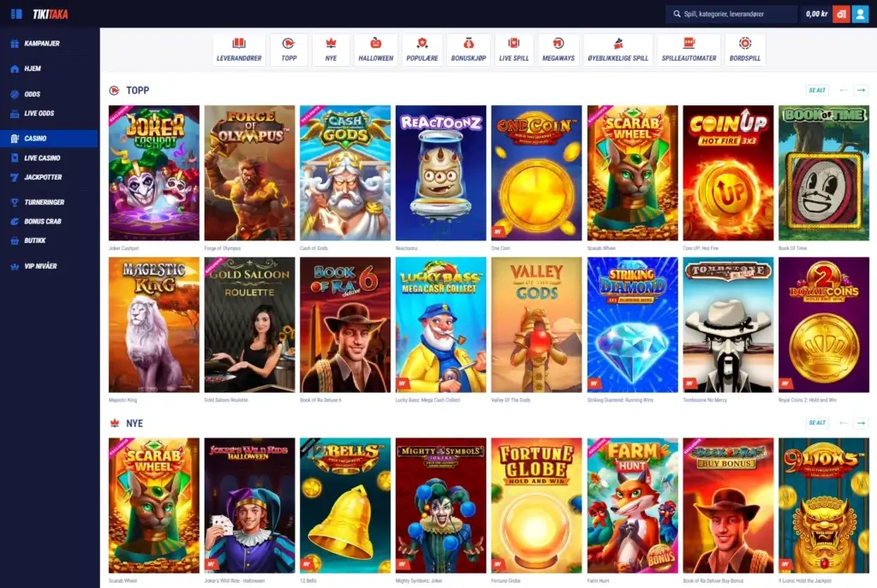
Task: Toggle the sidebar collapse icon beside TikiTaka
Action: pos(16,14)
